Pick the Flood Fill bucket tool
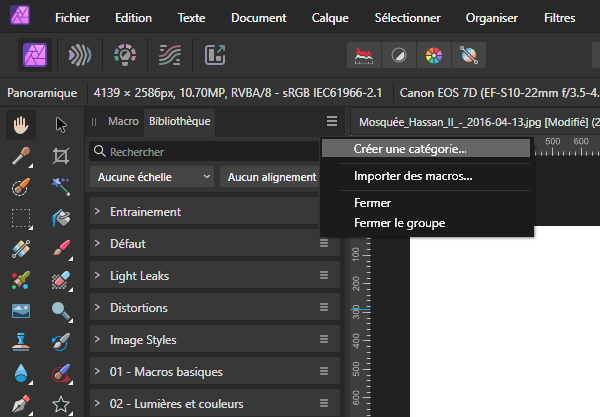Viewport: 600px width, 417px height. click(60, 217)
